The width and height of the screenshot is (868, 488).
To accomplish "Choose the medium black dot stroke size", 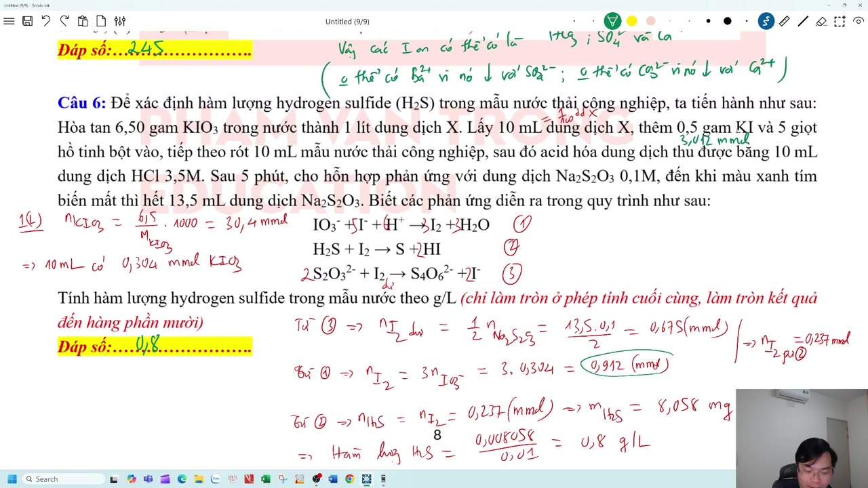I will [x=708, y=21].
